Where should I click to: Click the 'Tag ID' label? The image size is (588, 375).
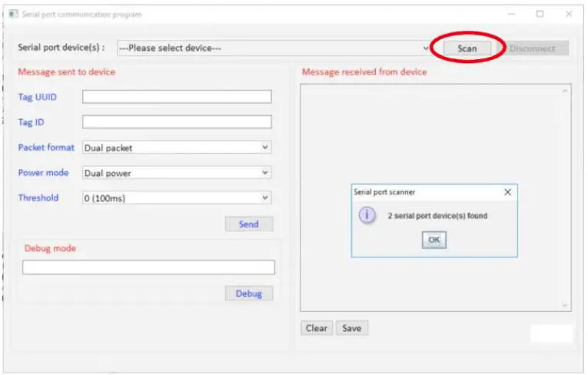point(31,122)
